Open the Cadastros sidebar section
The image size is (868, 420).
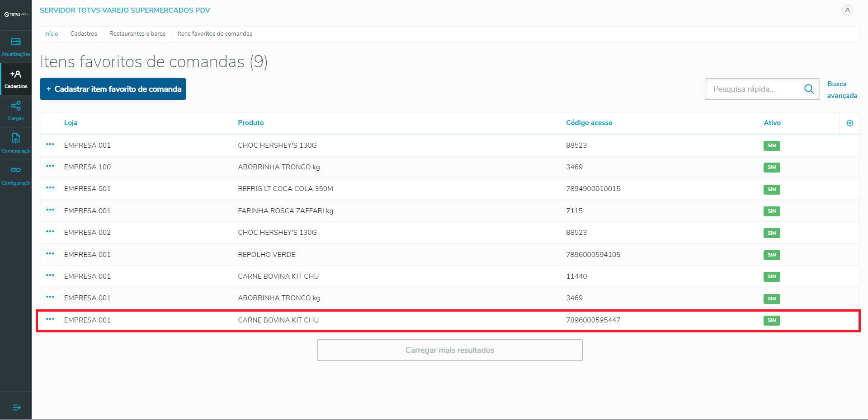pos(16,79)
